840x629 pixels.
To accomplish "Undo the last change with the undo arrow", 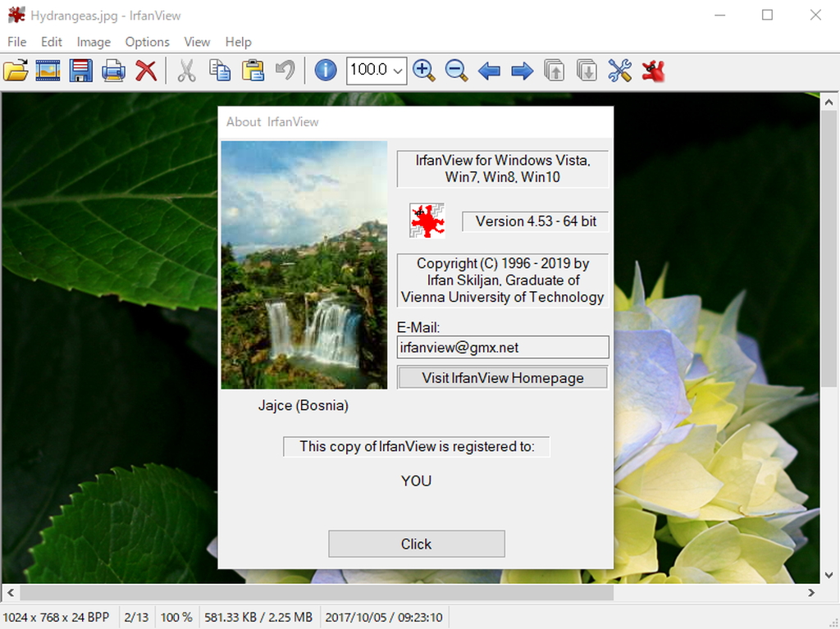I will [285, 71].
